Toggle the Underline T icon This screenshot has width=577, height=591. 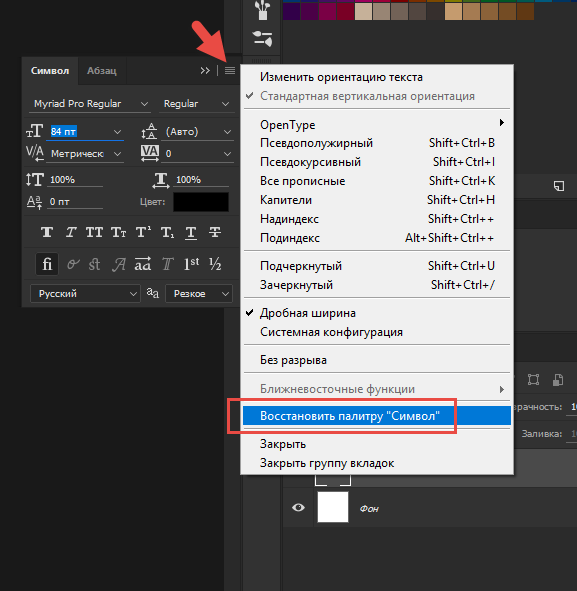(191, 233)
